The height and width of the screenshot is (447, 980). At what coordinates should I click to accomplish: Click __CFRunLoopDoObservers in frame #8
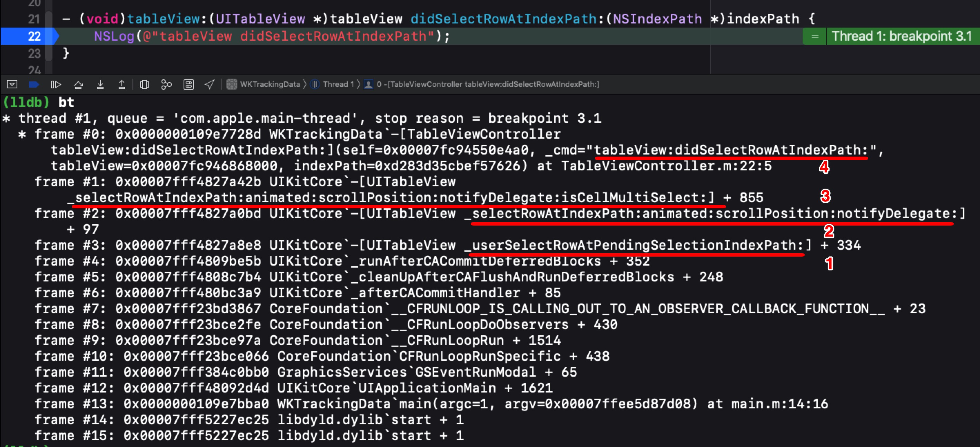pyautogui.click(x=480, y=325)
